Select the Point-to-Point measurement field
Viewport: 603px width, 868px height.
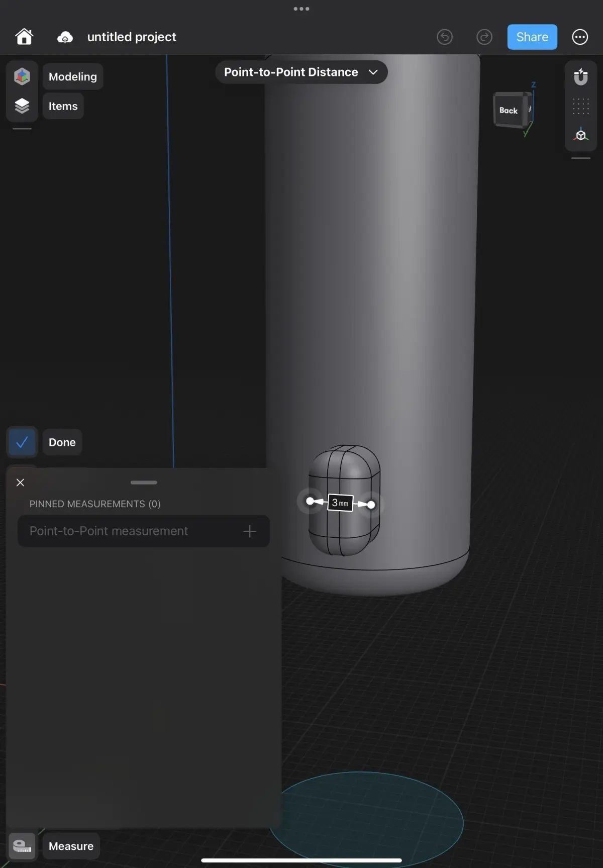pyautogui.click(x=144, y=531)
